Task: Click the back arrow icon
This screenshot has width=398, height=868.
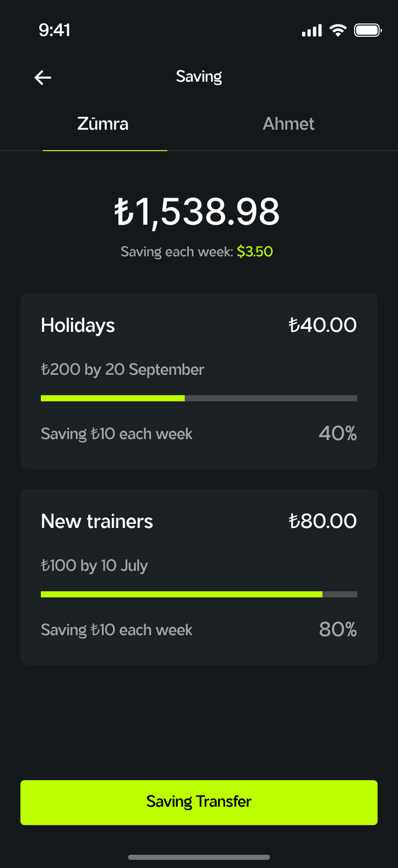Action: [x=43, y=77]
